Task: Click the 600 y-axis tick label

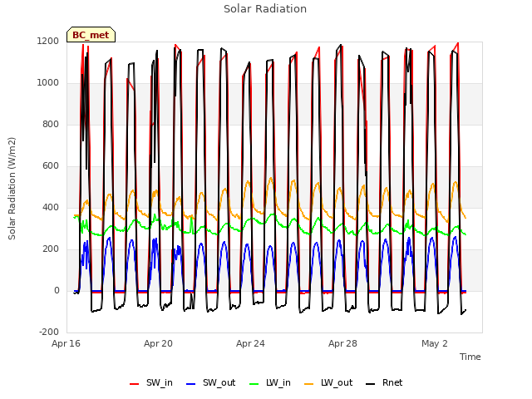Action: pos(51,166)
